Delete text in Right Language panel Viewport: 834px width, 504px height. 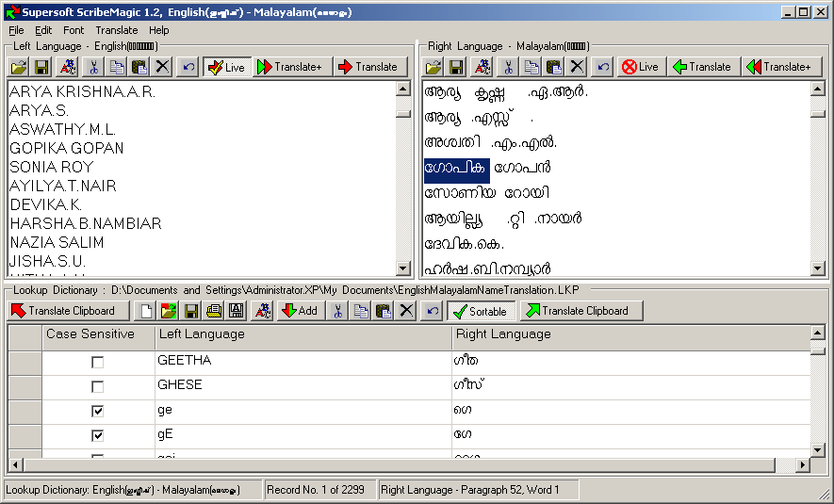pyautogui.click(x=577, y=67)
